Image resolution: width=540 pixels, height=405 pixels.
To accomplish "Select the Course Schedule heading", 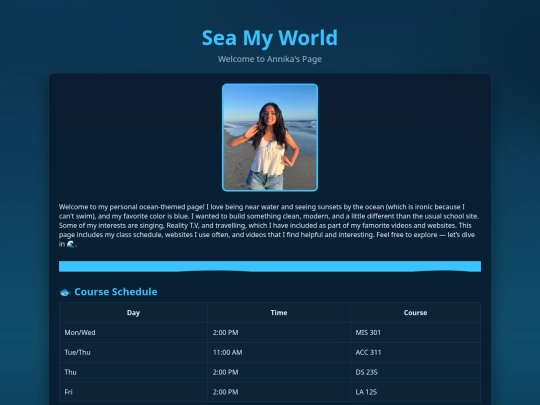I will [x=116, y=292].
